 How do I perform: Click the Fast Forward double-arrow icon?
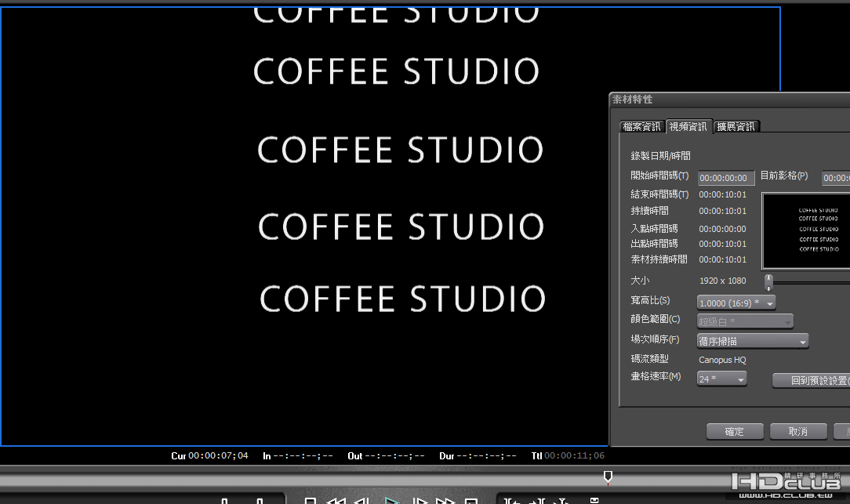pos(445,501)
